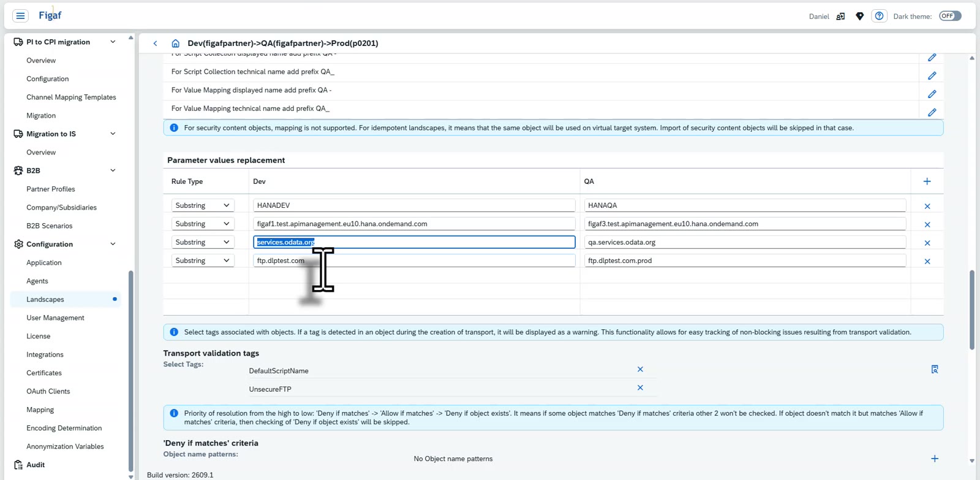Screen dimensions: 980x480
Task: Select Landscapes in the sidebar
Action: [45, 300]
